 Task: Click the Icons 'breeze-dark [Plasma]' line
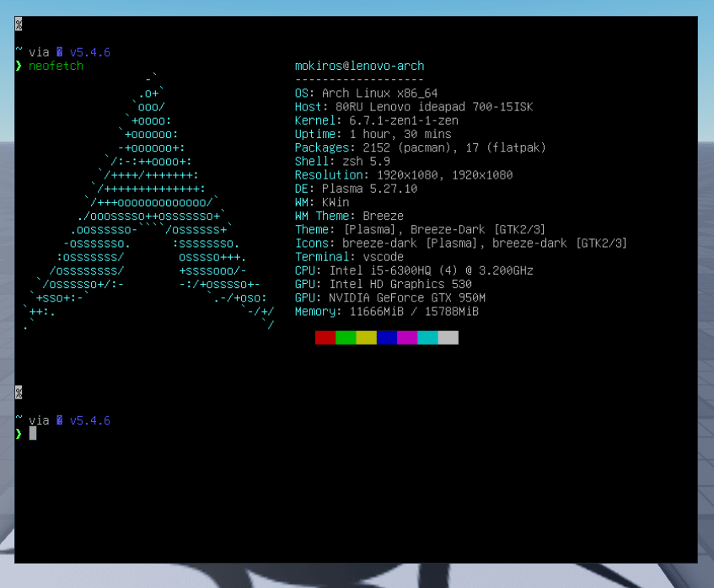(x=461, y=243)
